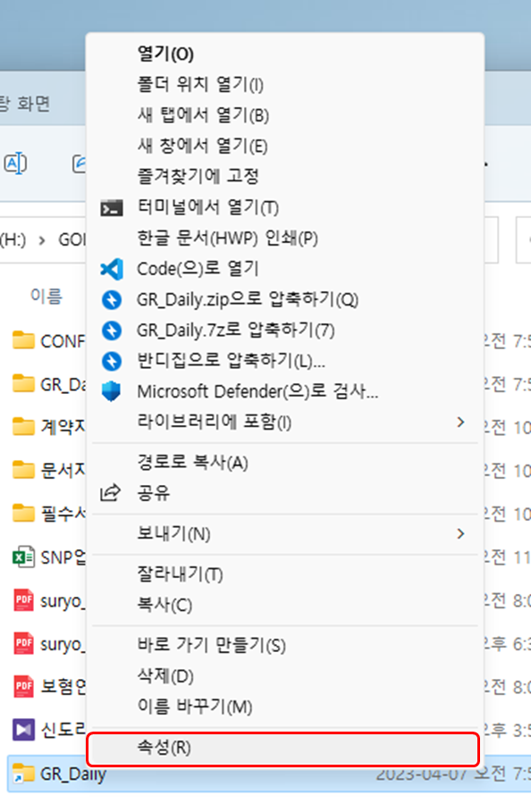The image size is (531, 812).
Task: Click the VS Code icon beside Code(으)로 열기
Action: (112, 269)
